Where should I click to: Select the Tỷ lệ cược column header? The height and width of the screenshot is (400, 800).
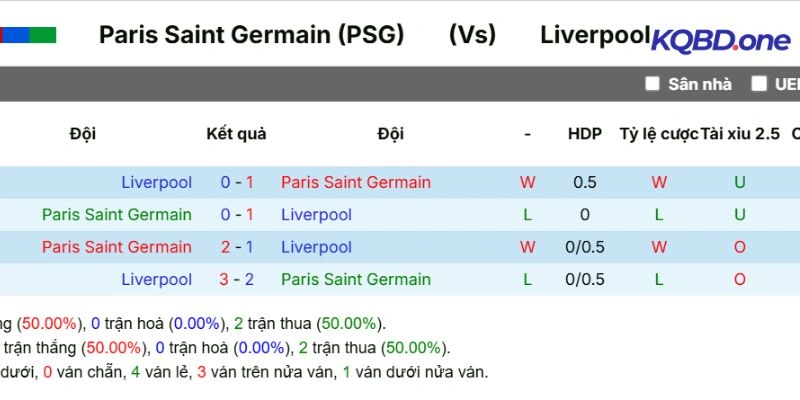659,134
